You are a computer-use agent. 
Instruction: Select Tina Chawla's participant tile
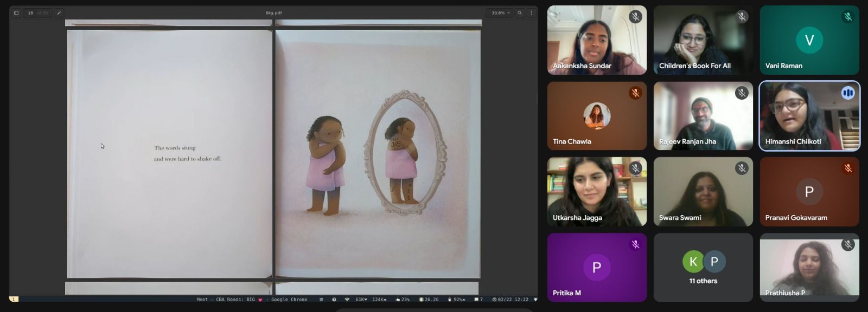pyautogui.click(x=597, y=116)
